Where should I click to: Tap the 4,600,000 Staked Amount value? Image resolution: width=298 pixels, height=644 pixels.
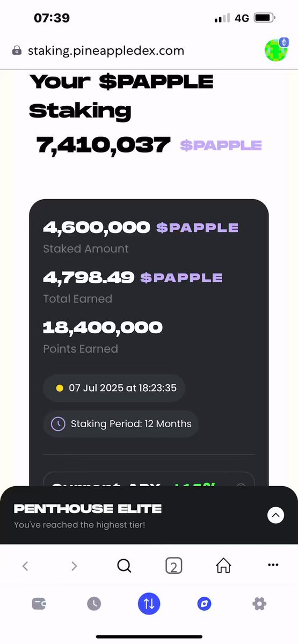coord(96,227)
